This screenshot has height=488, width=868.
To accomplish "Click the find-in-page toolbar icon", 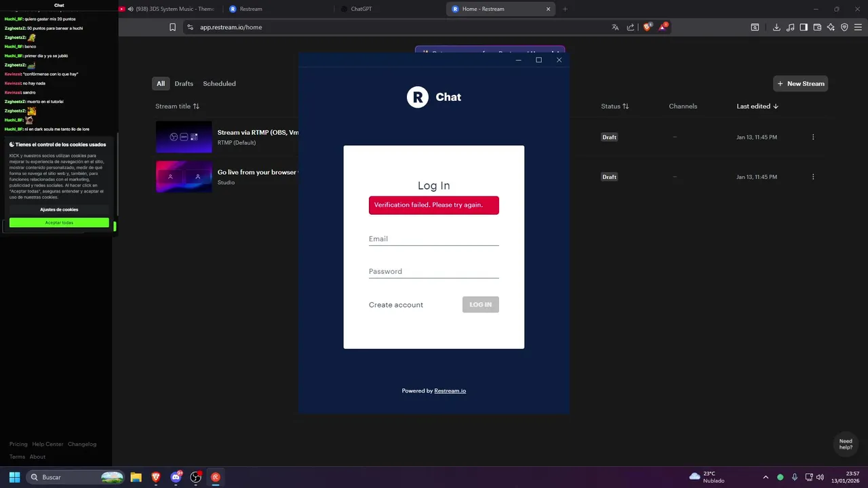I will pos(755,27).
